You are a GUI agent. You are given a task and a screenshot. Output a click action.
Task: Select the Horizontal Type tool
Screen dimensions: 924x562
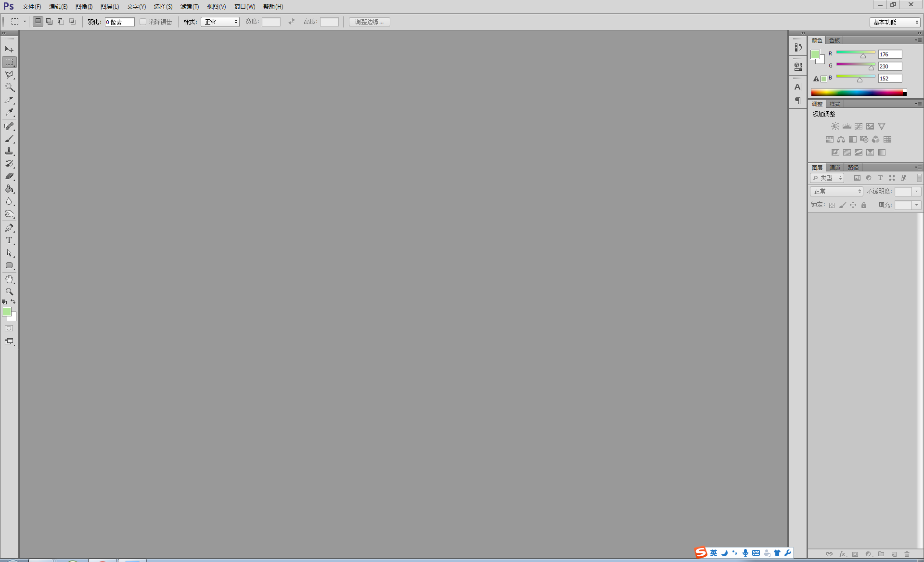click(9, 240)
